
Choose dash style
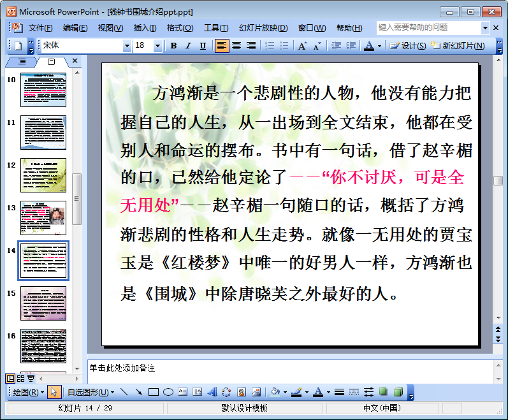click(354, 392)
